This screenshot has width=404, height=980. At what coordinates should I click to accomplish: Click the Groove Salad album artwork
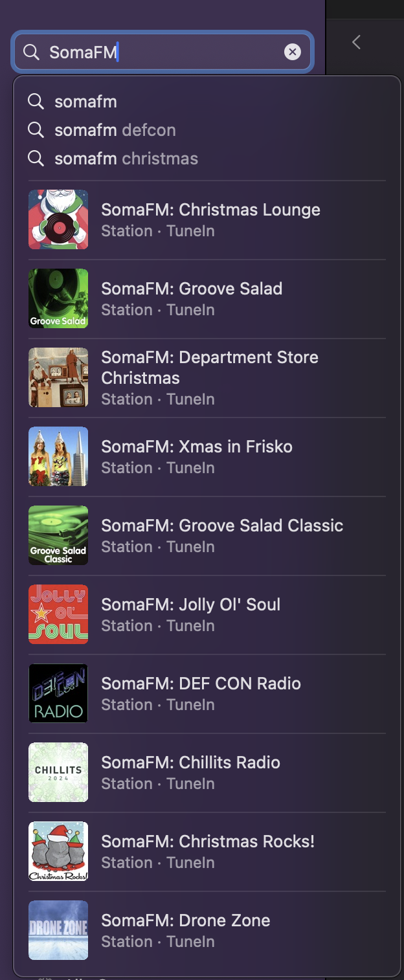(x=58, y=298)
